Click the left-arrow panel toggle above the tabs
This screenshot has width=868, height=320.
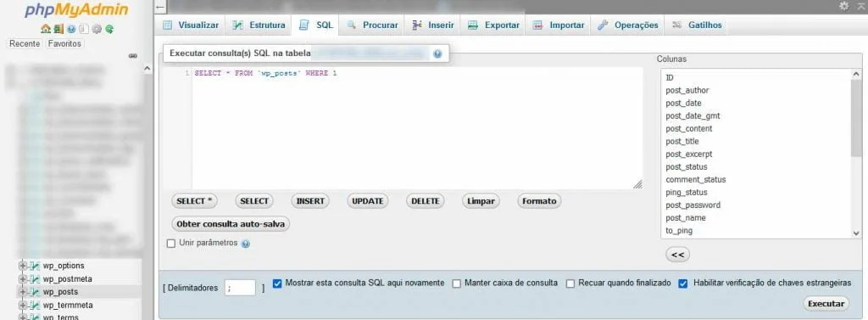(161, 7)
